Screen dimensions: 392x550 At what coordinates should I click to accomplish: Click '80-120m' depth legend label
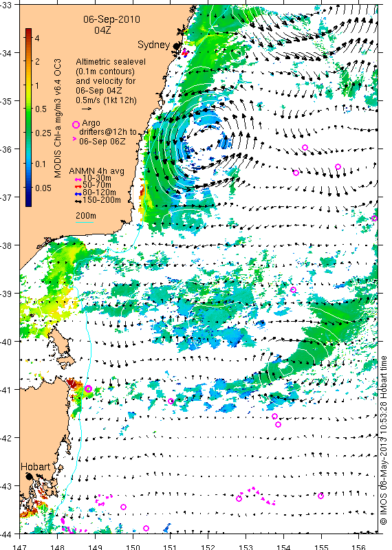click(x=99, y=192)
